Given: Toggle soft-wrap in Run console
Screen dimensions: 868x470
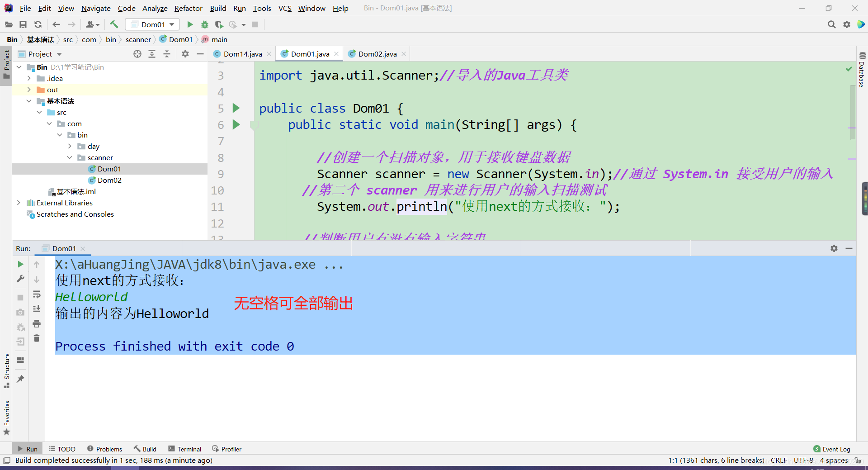Looking at the screenshot, I should coord(37,294).
